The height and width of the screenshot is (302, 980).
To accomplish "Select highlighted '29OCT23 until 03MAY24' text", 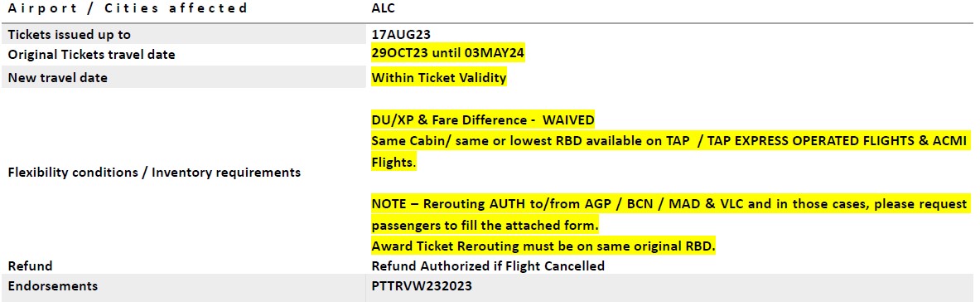I will point(447,53).
